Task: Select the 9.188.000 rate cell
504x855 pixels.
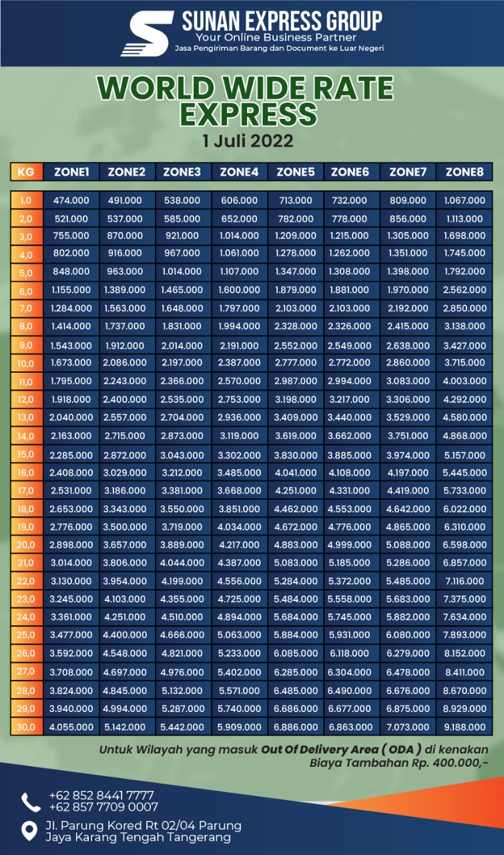Action: pos(465,726)
